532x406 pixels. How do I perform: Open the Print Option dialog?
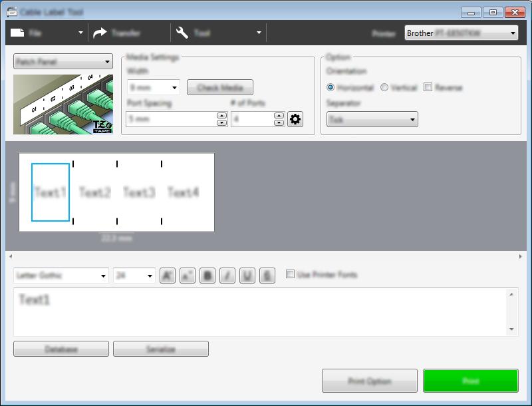370,381
